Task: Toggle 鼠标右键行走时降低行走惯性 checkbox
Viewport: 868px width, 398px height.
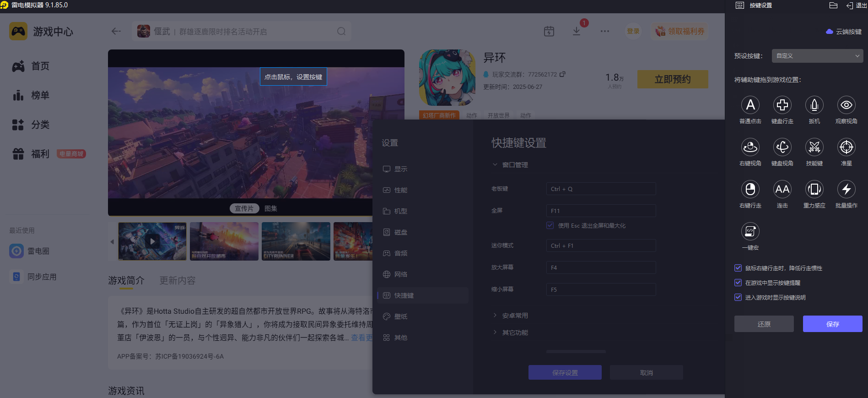Action: click(x=738, y=268)
